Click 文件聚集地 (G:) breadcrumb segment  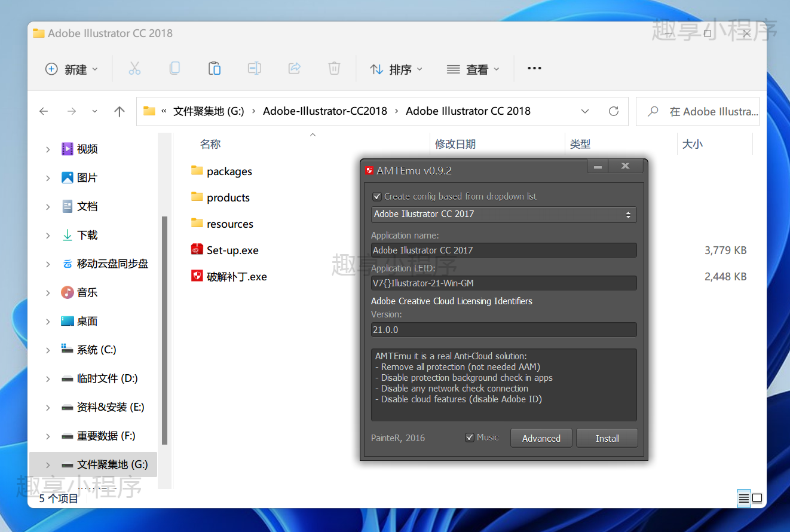coord(209,111)
